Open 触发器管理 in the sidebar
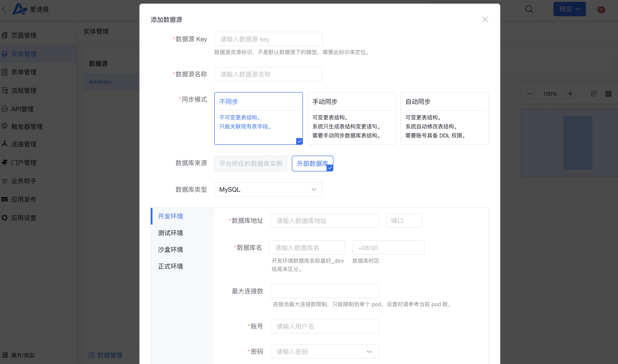This screenshot has width=618, height=364. pyautogui.click(x=38, y=127)
